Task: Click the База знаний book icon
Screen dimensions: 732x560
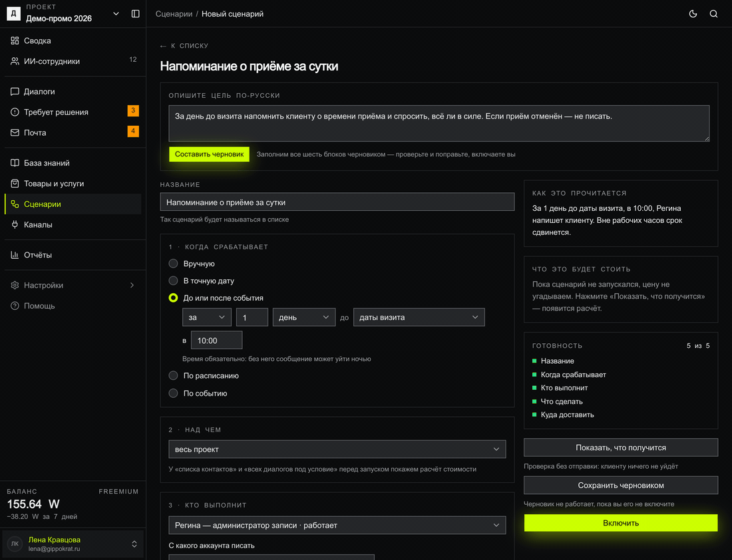Action: point(15,163)
